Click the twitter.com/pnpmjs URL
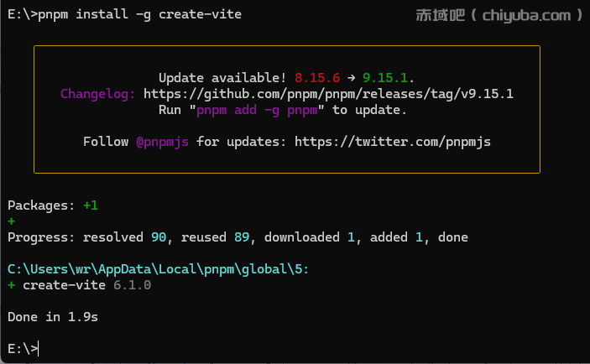The width and height of the screenshot is (590, 364). coord(393,142)
